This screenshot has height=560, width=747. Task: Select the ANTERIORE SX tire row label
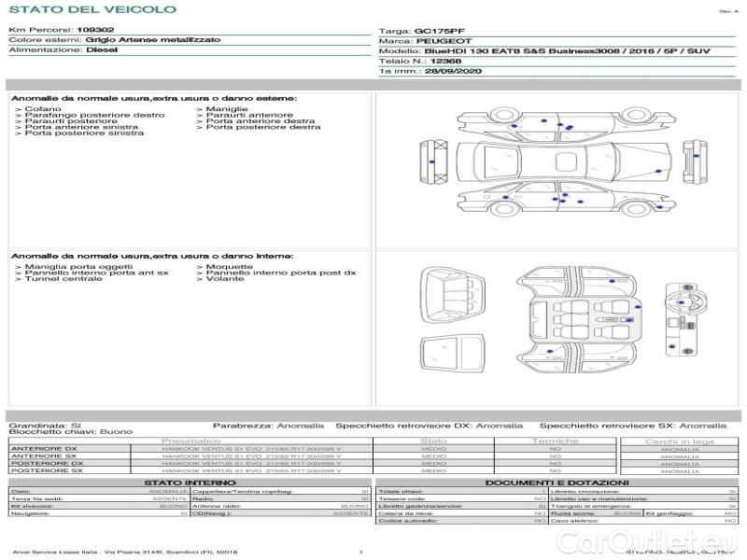(x=44, y=456)
